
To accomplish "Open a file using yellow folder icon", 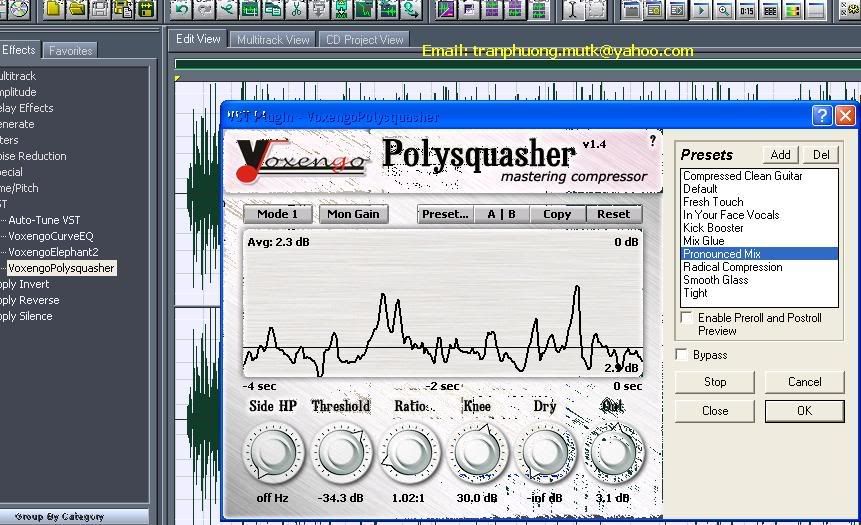I will pyautogui.click(x=77, y=9).
